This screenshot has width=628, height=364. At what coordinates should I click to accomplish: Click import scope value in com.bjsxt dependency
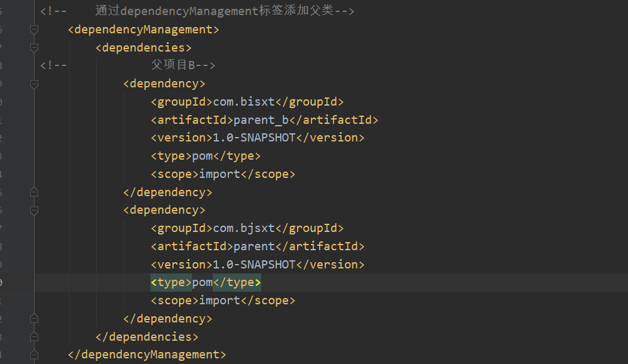[x=220, y=301]
